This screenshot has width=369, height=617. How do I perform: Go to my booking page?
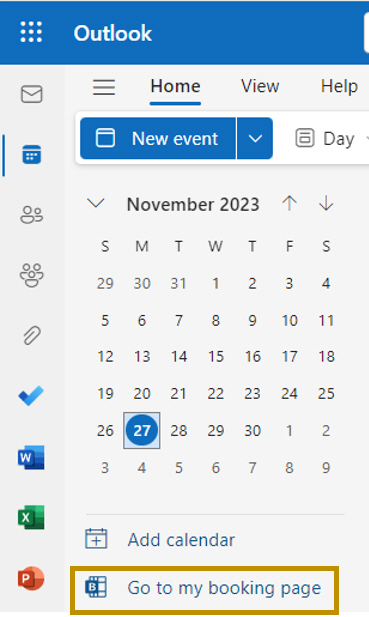point(204,589)
